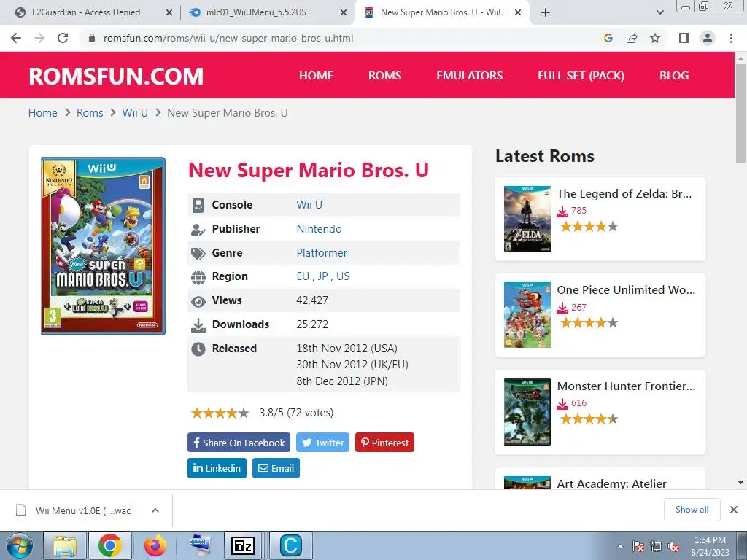Close the downloads bar
The width and height of the screenshot is (747, 560).
pos(734,510)
